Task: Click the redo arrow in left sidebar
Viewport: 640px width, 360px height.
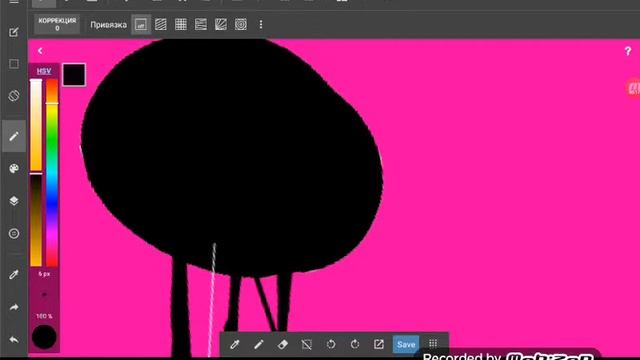Action: pyautogui.click(x=14, y=307)
